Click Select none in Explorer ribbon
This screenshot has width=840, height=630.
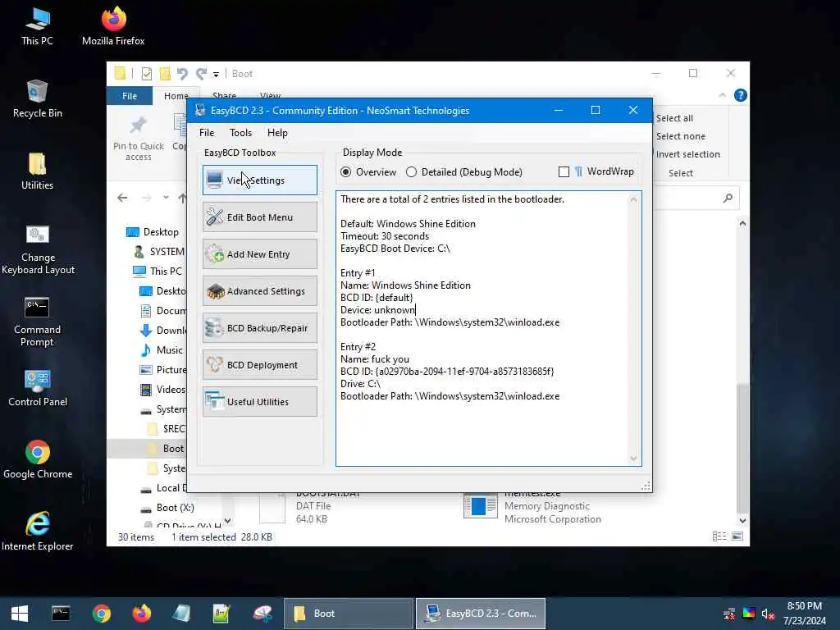(x=680, y=136)
